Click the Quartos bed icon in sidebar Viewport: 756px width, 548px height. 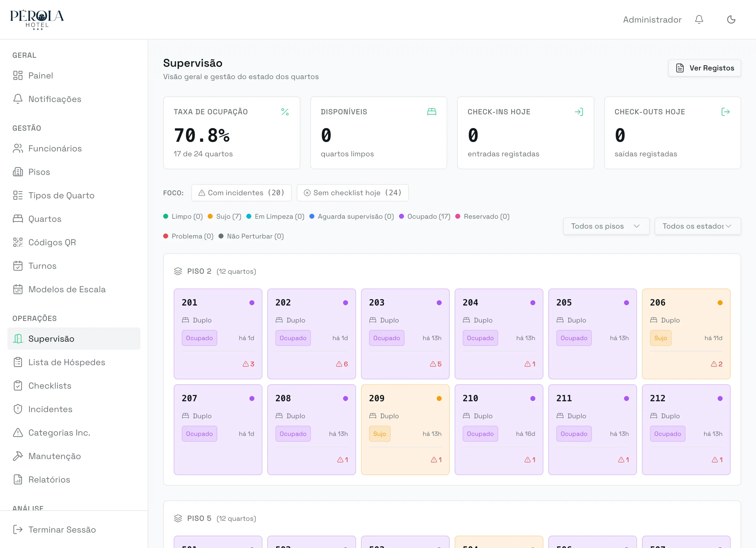tap(18, 219)
